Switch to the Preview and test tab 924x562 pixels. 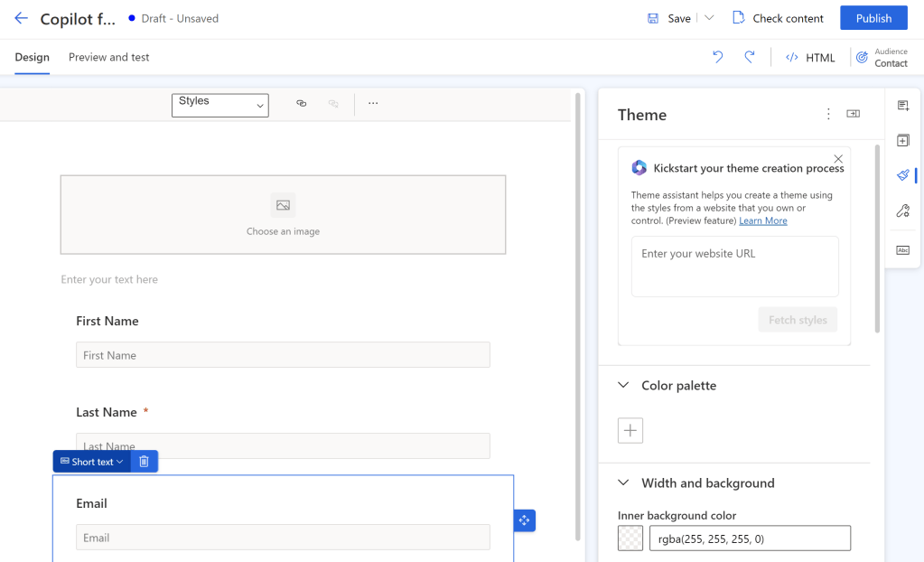[109, 57]
